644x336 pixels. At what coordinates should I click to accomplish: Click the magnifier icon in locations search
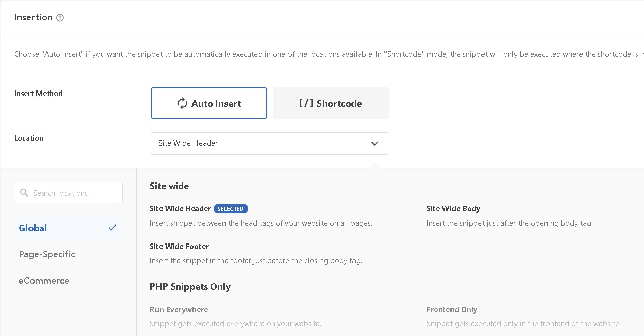(x=24, y=193)
